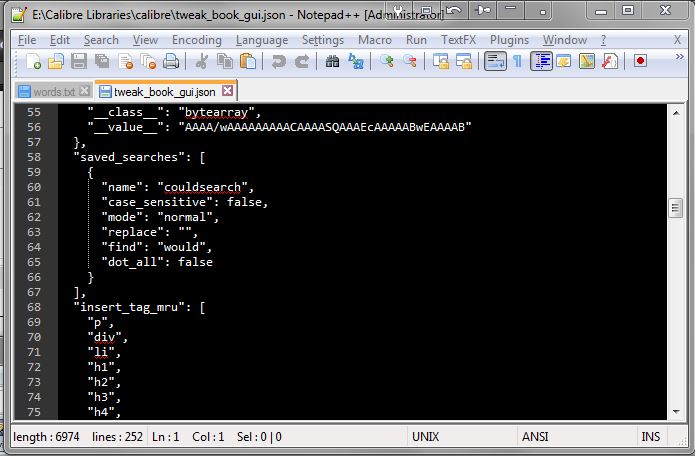Viewport: 695px width, 456px height.
Task: Click the "insert_tag_mru" key text
Action: click(x=129, y=307)
